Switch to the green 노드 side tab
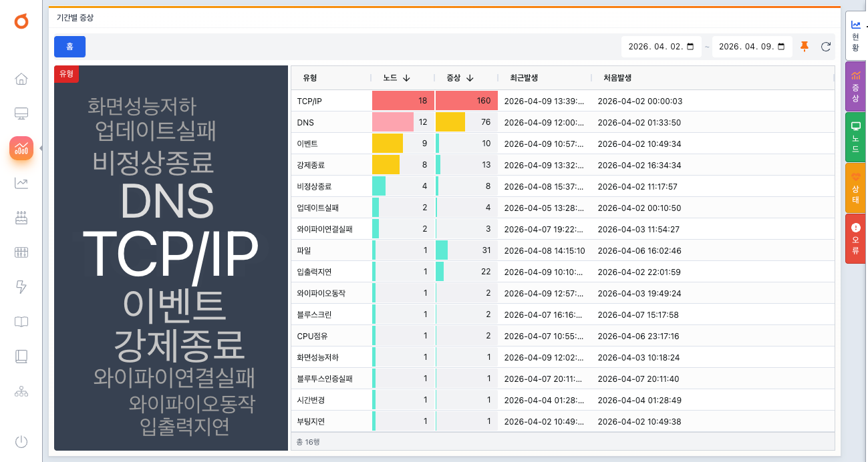868x462 pixels. click(855, 138)
